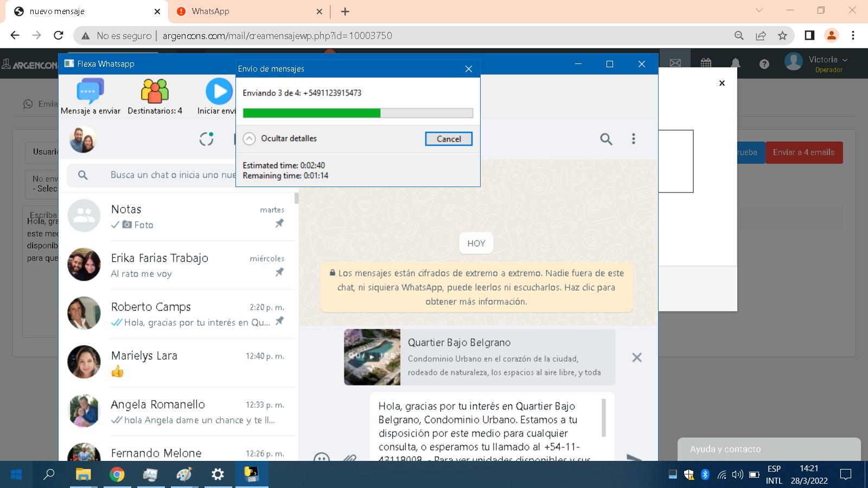Switch to the WhatsApp browser tab
Screen dimensions: 868x488
pyautogui.click(x=248, y=11)
